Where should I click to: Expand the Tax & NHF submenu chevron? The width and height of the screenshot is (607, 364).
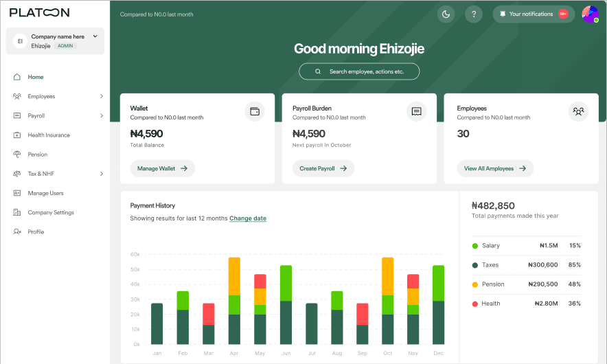coord(102,174)
